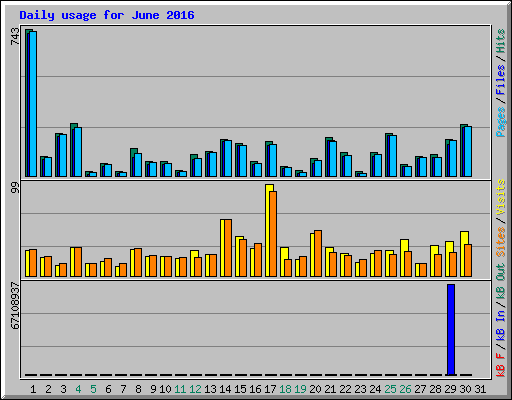Click day label 26 on the x-axis

[x=405, y=389]
